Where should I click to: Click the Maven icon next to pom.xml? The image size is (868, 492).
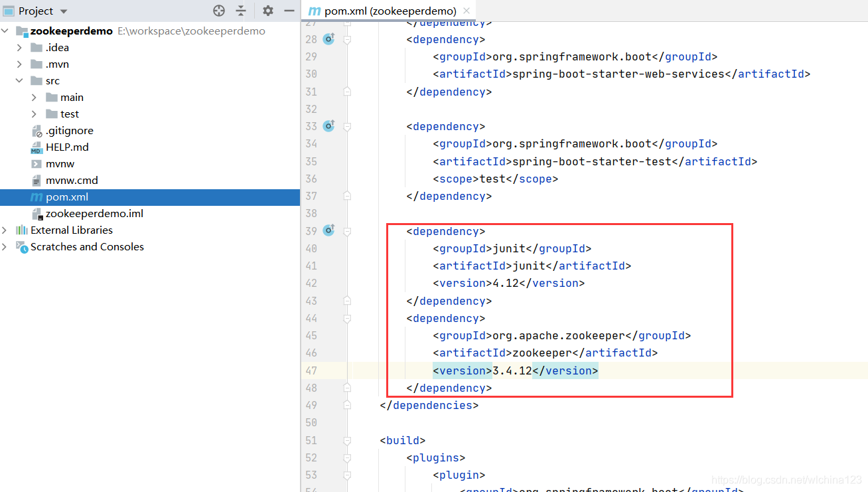pos(36,197)
